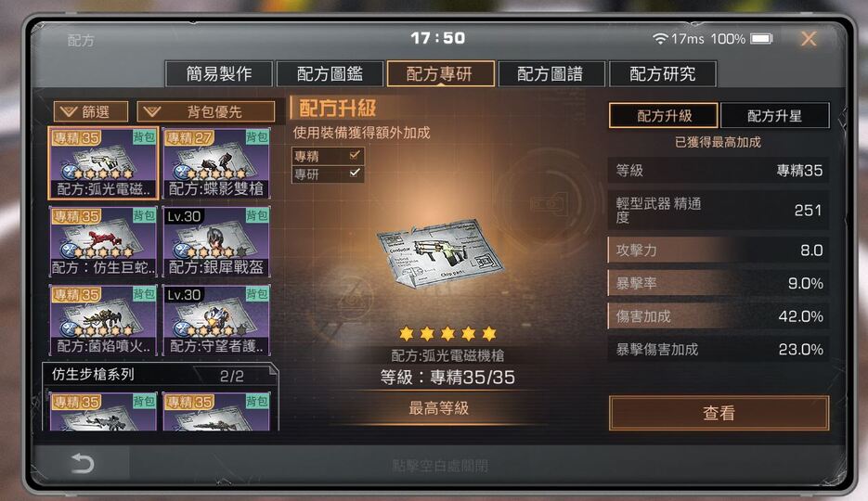This screenshot has height=501, width=868.
Task: Click the five-star rating row
Action: pyautogui.click(x=447, y=333)
